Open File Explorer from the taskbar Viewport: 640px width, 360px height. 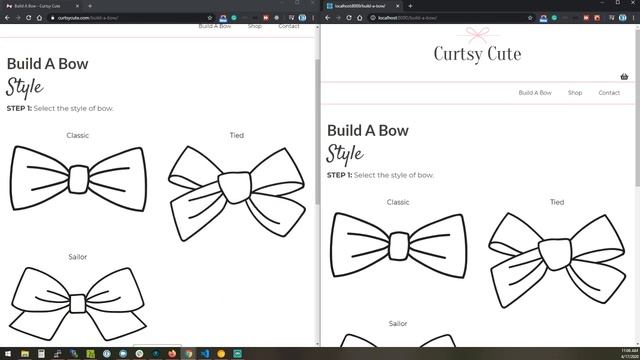[x=25, y=353]
